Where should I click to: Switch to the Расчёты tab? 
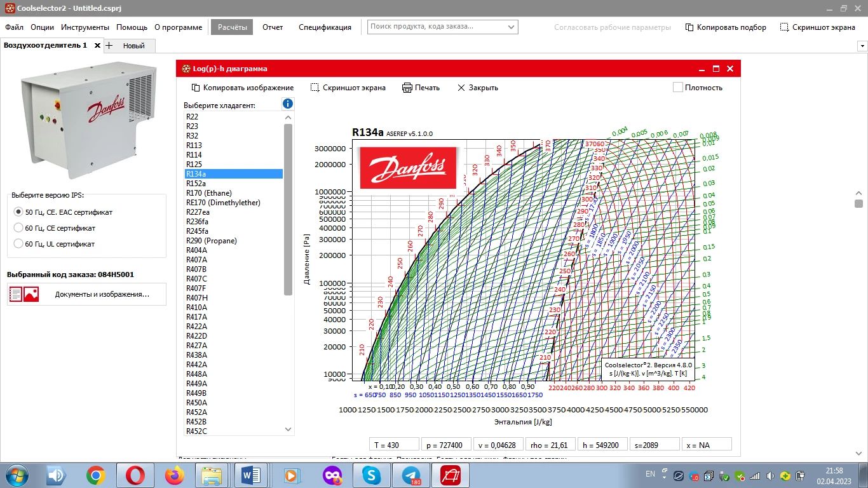point(232,27)
